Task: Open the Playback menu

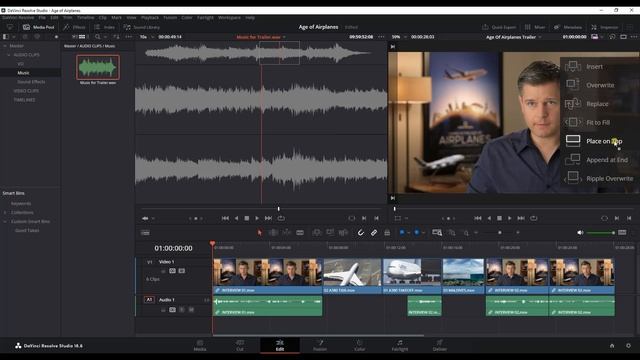Action: (x=150, y=18)
